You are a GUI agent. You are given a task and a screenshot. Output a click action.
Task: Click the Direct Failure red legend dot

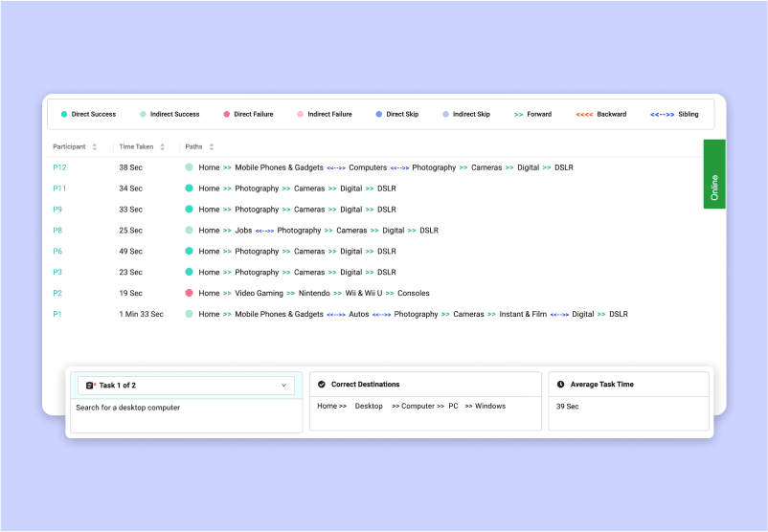227,114
